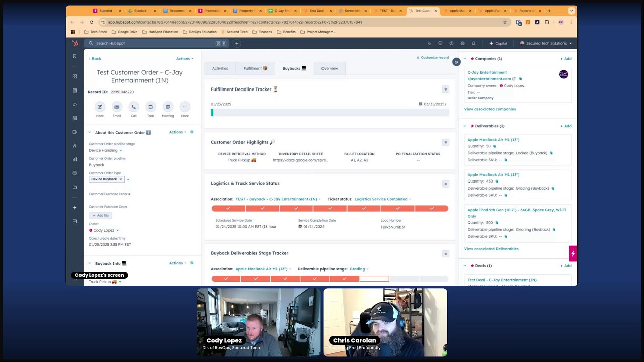This screenshot has height=362, width=644.
Task: Open the Chrome extensions puzzle icon
Action: pyautogui.click(x=547, y=22)
